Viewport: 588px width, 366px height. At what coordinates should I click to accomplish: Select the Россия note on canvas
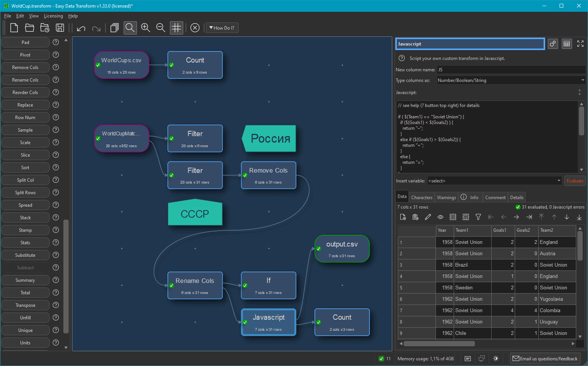pyautogui.click(x=269, y=138)
